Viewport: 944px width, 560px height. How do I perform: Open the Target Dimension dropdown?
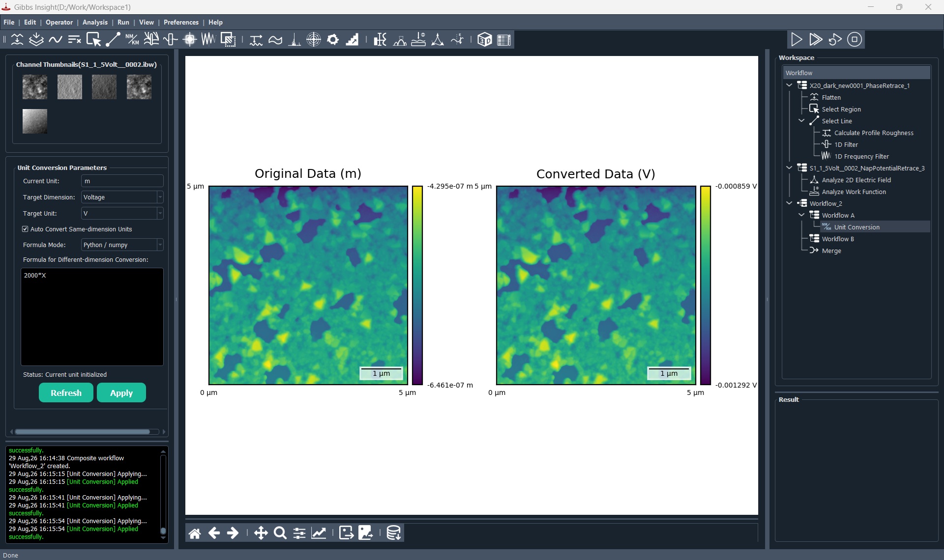pyautogui.click(x=122, y=197)
